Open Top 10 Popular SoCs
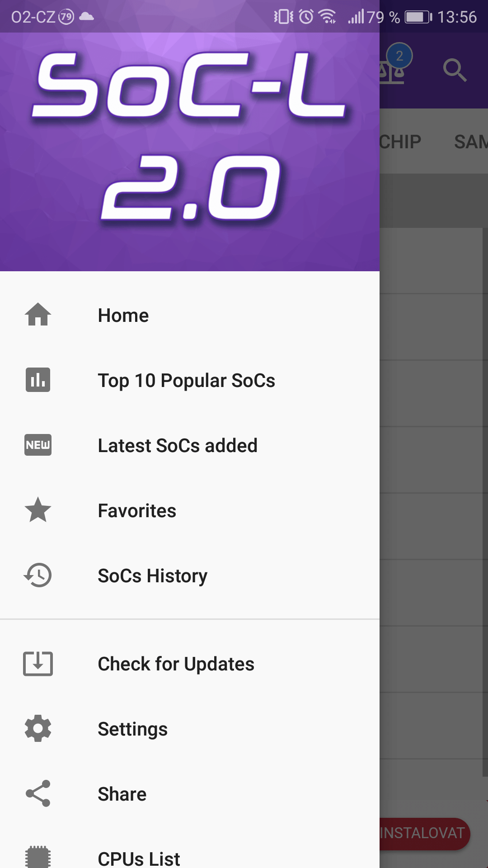 click(x=186, y=381)
